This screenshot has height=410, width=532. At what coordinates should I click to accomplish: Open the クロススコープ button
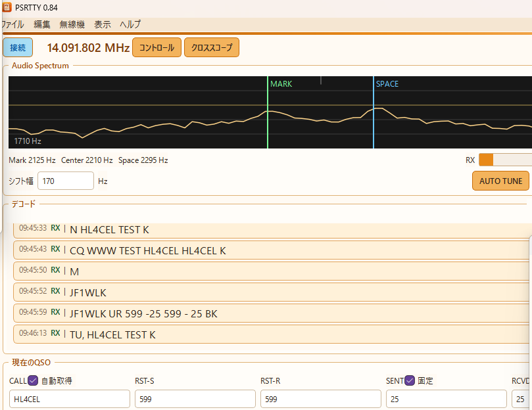coord(212,47)
